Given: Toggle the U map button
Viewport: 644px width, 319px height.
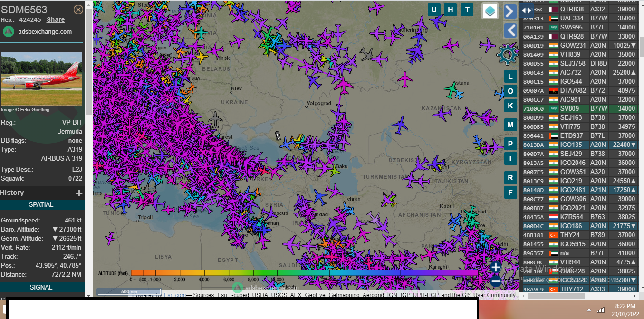Looking at the screenshot, I should pos(433,10).
